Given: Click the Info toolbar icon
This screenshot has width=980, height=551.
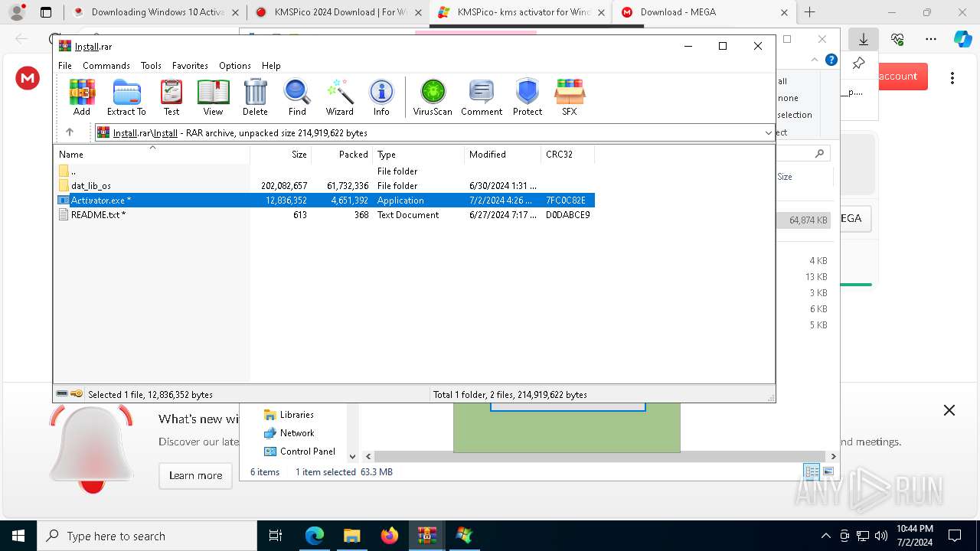Looking at the screenshot, I should 381,97.
